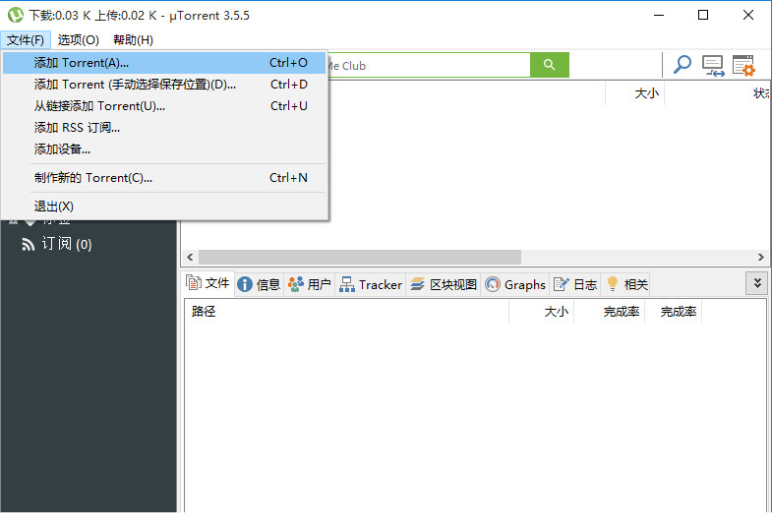The height and width of the screenshot is (532, 772).
Task: Click the horizontal scrollbar thumb
Action: pos(360,257)
